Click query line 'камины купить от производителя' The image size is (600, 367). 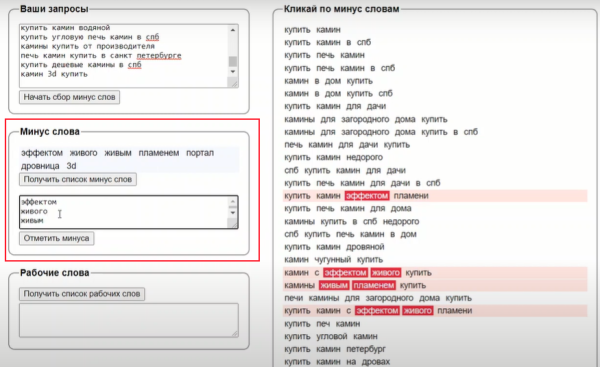(88, 46)
